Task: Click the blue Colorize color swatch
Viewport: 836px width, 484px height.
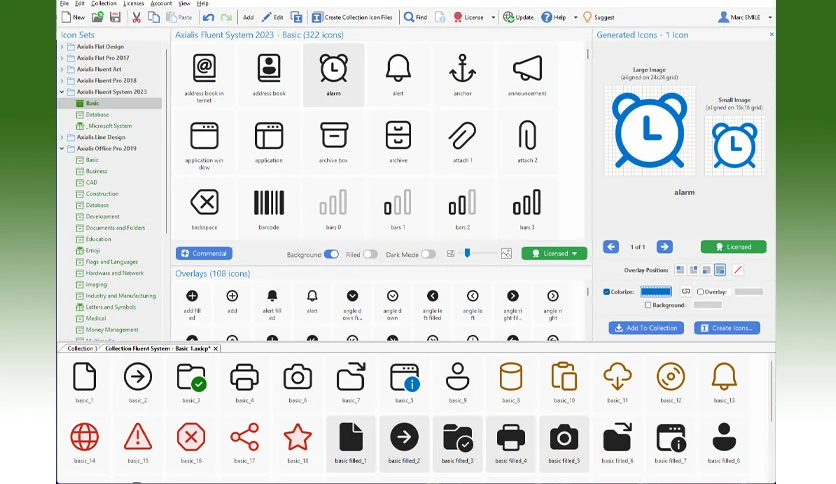Action: click(x=656, y=292)
